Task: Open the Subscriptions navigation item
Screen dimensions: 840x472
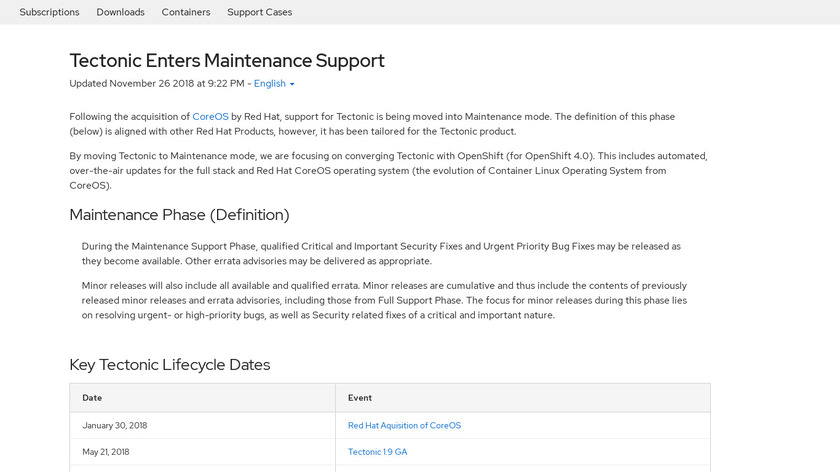Action: (49, 12)
